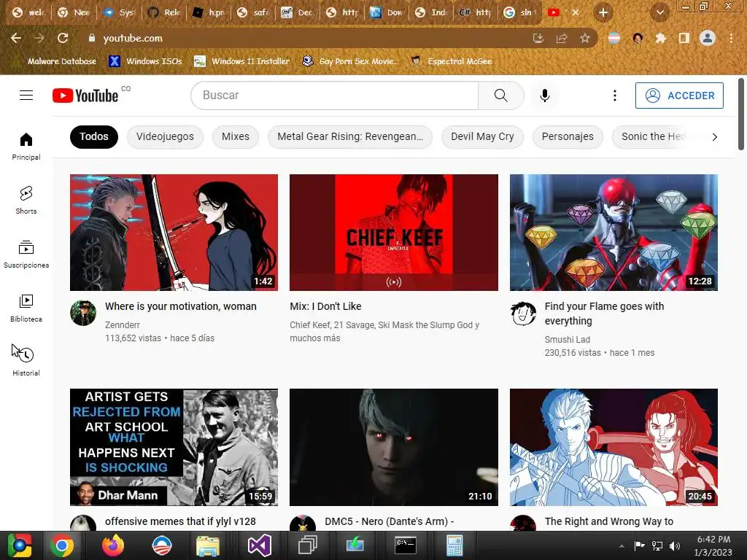
Task: Select Metal Gear Rising: Revengeance chip
Action: coord(350,136)
